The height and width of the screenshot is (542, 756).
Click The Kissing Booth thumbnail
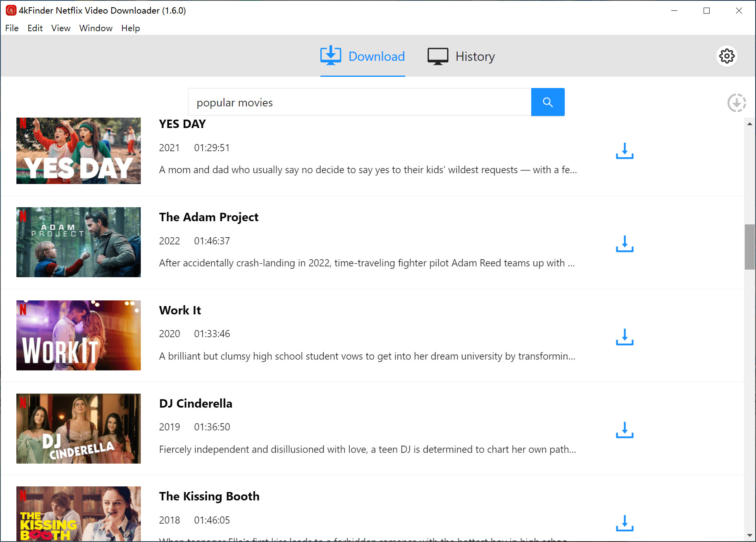(x=78, y=514)
